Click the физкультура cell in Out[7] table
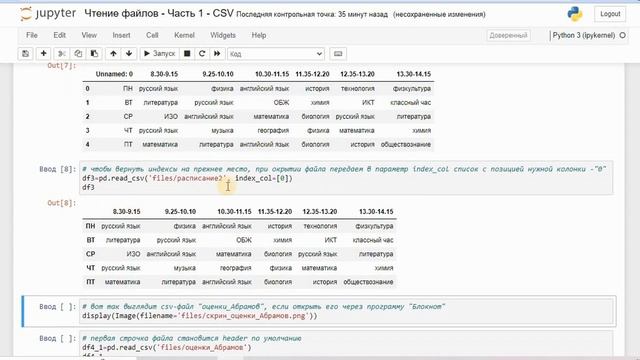The image size is (640, 360). [411, 89]
